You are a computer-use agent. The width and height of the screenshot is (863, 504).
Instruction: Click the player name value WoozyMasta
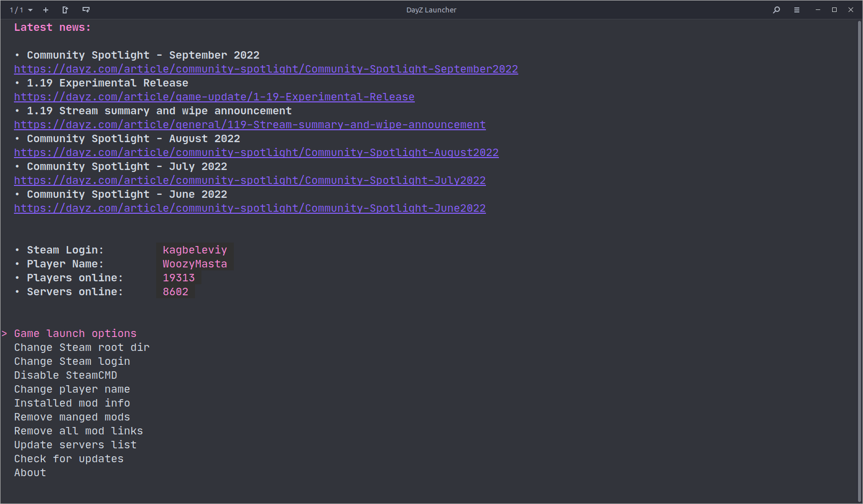[x=195, y=264]
